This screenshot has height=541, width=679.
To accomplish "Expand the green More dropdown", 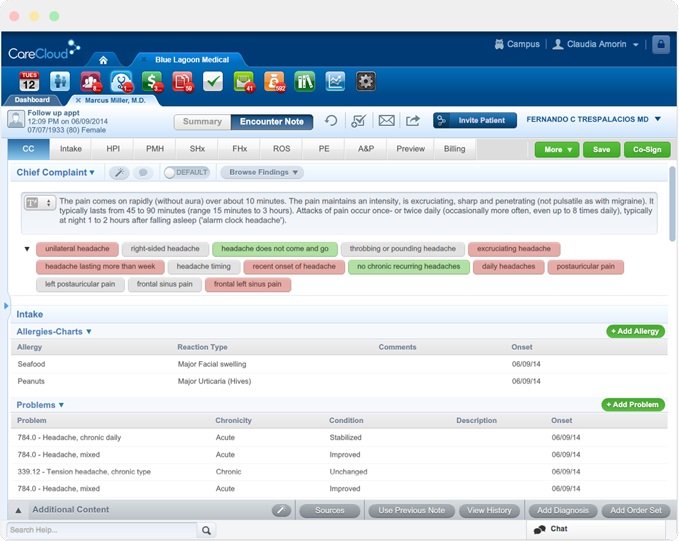I will pos(556,149).
